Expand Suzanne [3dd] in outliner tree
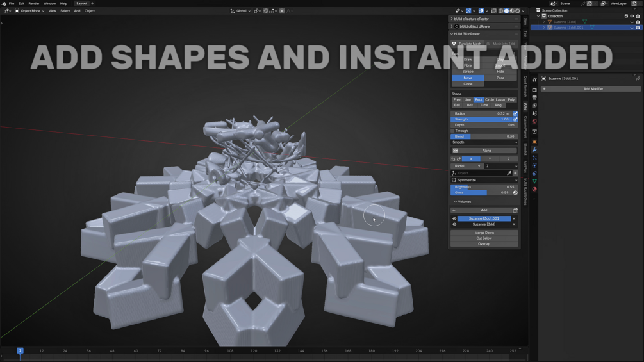644x362 pixels. click(x=544, y=22)
